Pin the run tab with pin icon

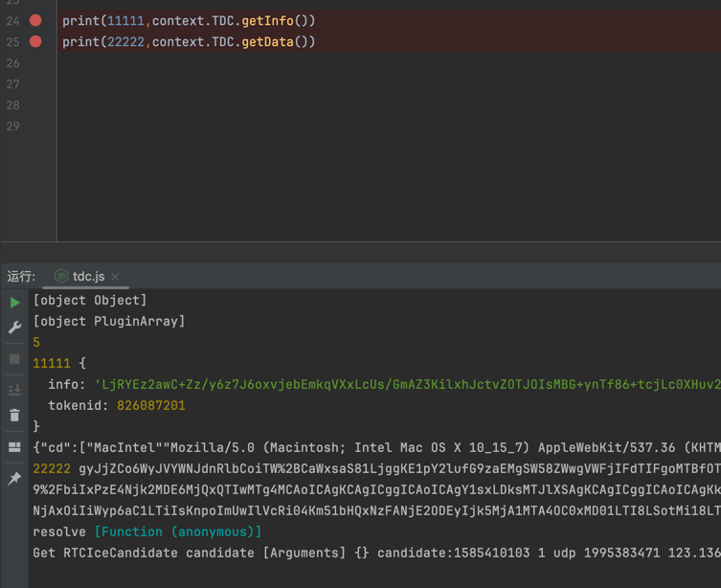14,478
